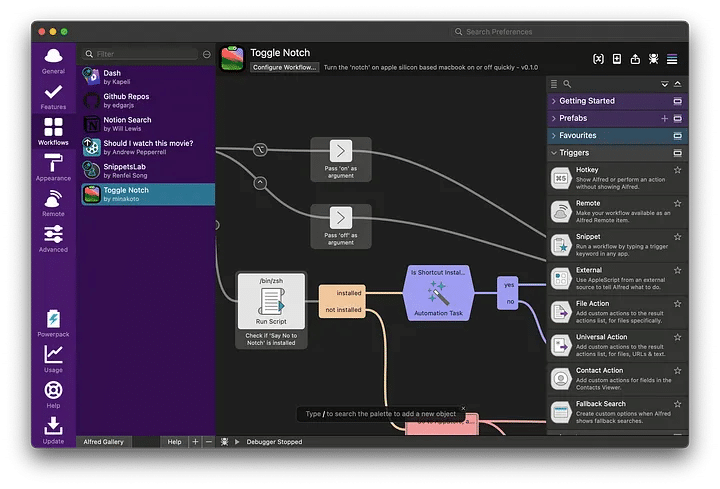Add Fallback Search trigger from palette
720x489 pixels.
(617, 412)
